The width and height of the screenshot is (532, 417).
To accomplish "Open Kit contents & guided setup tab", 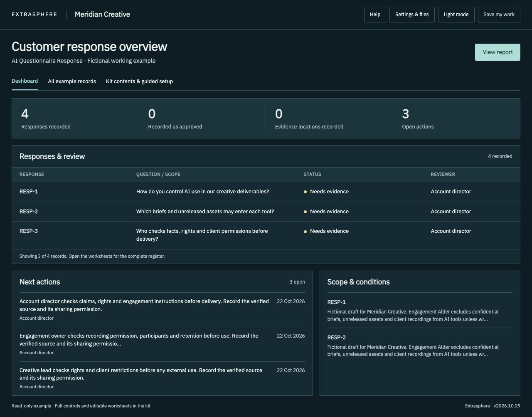I will [x=139, y=81].
